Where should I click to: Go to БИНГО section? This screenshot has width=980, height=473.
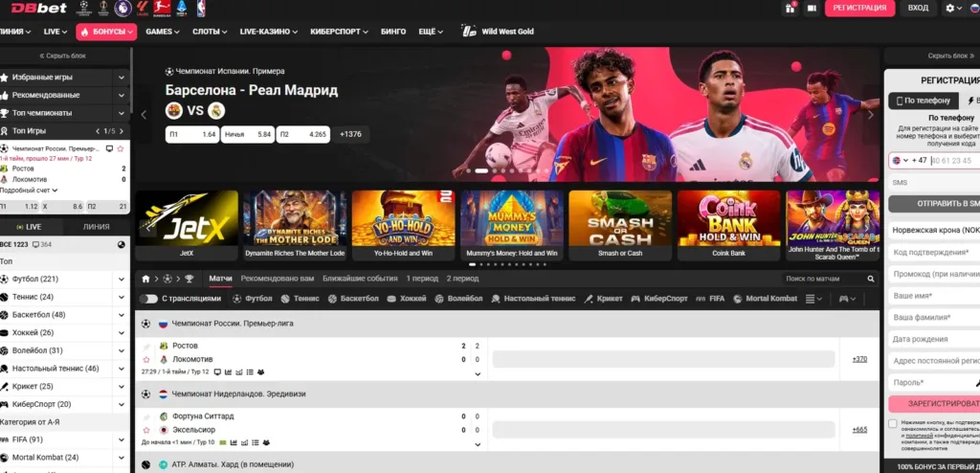click(x=393, y=32)
